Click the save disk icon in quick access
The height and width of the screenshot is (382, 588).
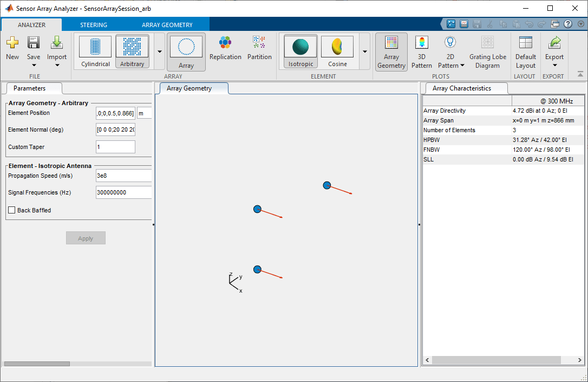[x=477, y=24]
